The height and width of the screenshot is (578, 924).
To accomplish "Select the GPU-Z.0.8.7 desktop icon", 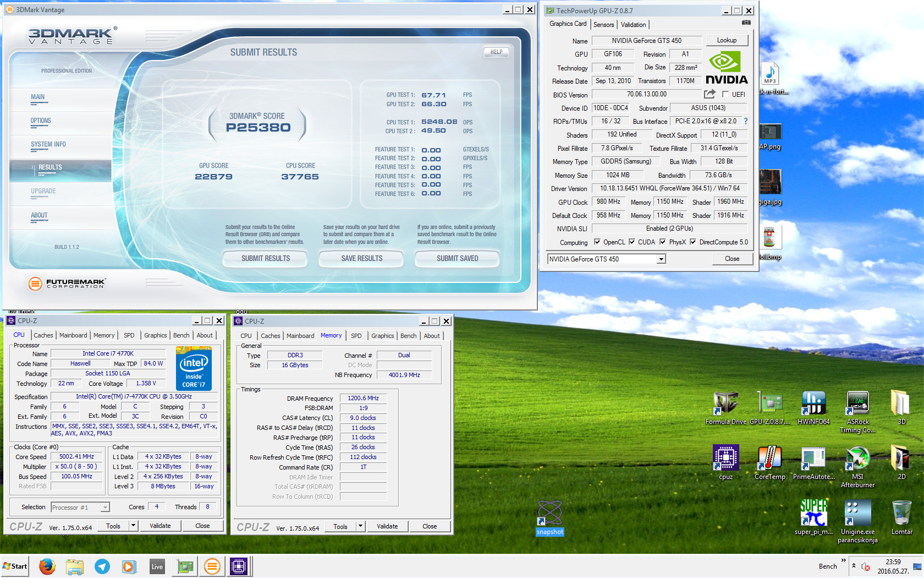I will [770, 408].
